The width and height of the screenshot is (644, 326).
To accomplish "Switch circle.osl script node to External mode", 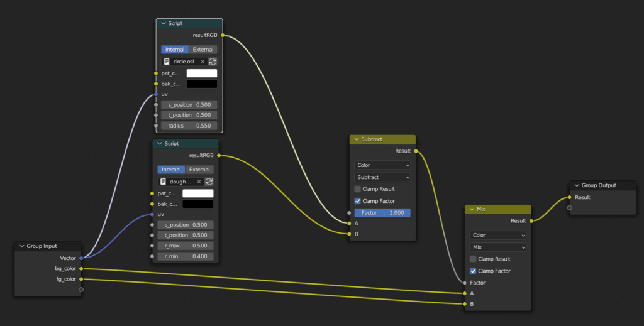I will (x=203, y=50).
